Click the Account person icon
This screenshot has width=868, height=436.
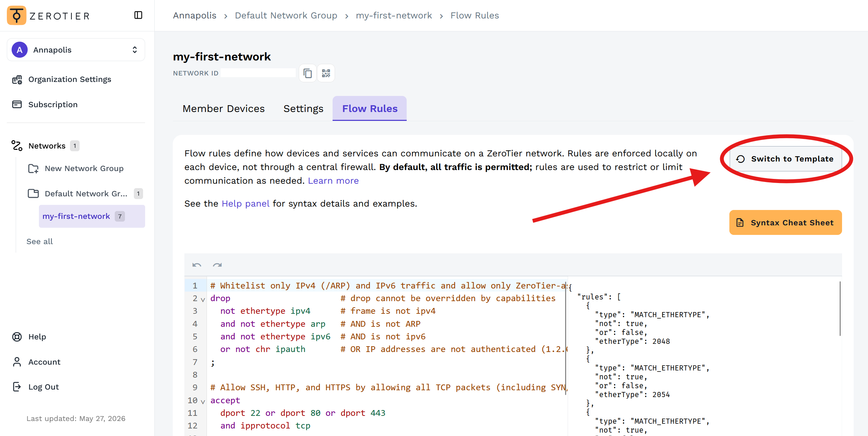[17, 362]
